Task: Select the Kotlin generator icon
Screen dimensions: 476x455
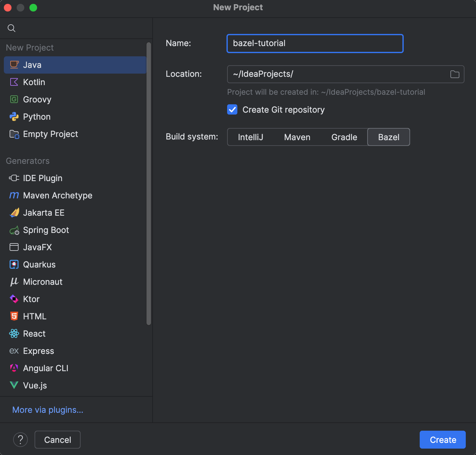Action: [14, 82]
